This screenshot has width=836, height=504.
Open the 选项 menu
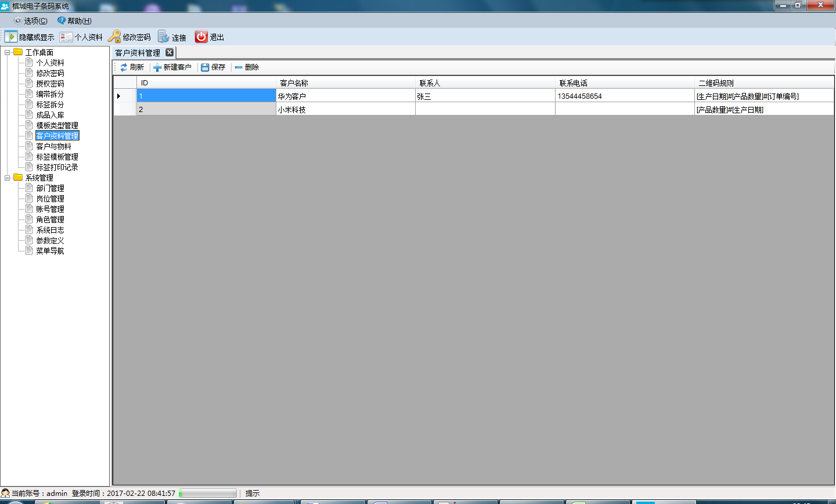tap(30, 21)
